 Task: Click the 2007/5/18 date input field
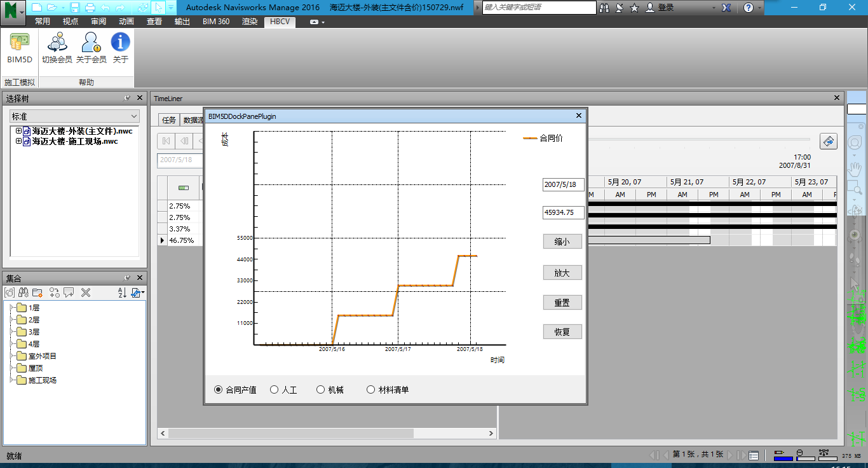pos(563,184)
